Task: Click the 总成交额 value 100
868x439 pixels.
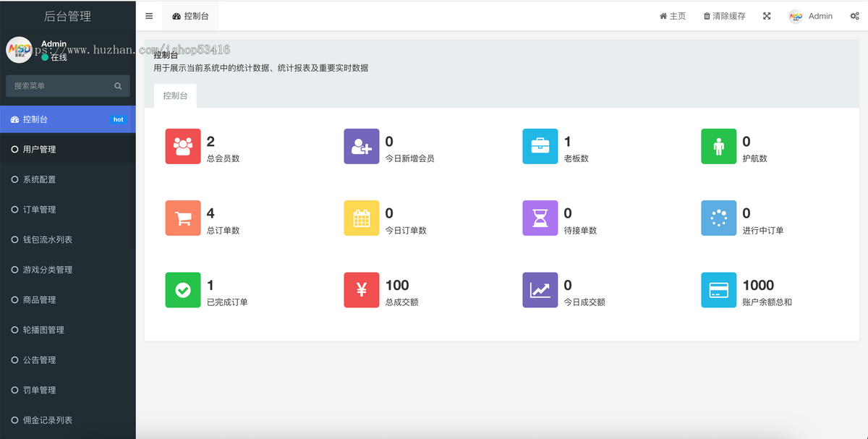Action: point(397,285)
